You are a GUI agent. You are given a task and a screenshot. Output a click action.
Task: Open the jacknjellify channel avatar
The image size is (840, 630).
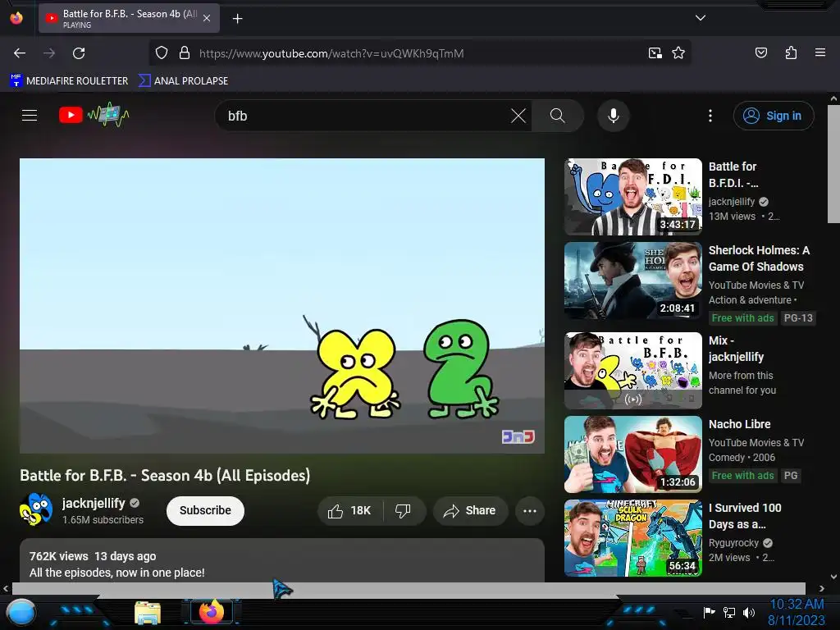point(36,509)
